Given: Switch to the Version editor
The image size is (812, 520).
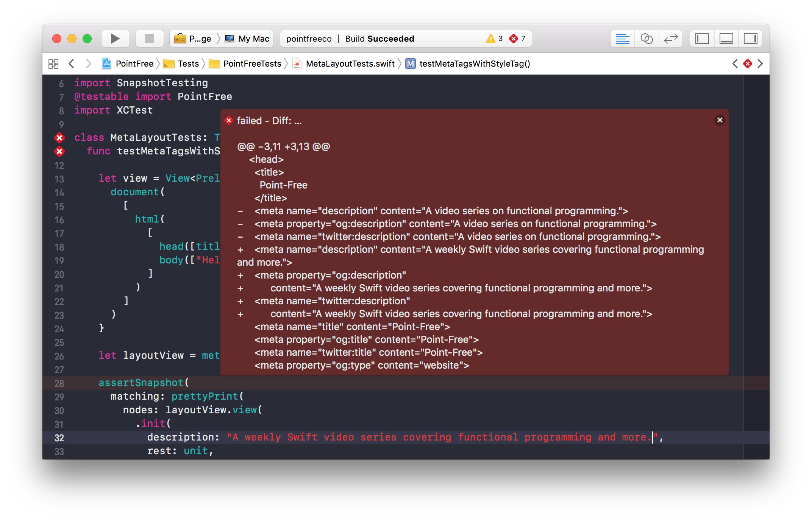Looking at the screenshot, I should pyautogui.click(x=671, y=39).
